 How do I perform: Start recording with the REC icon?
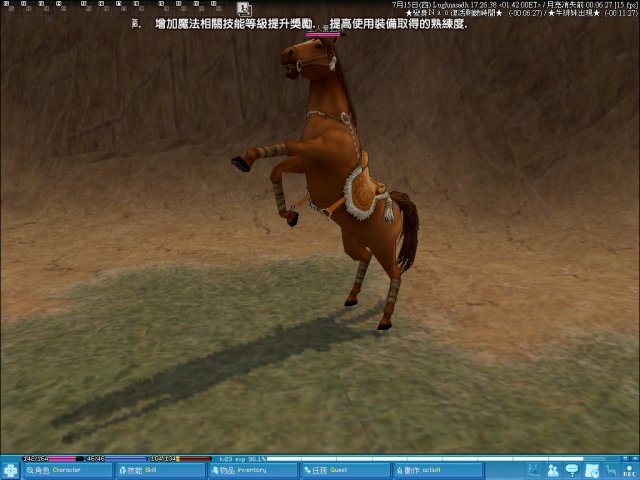(x=629, y=471)
